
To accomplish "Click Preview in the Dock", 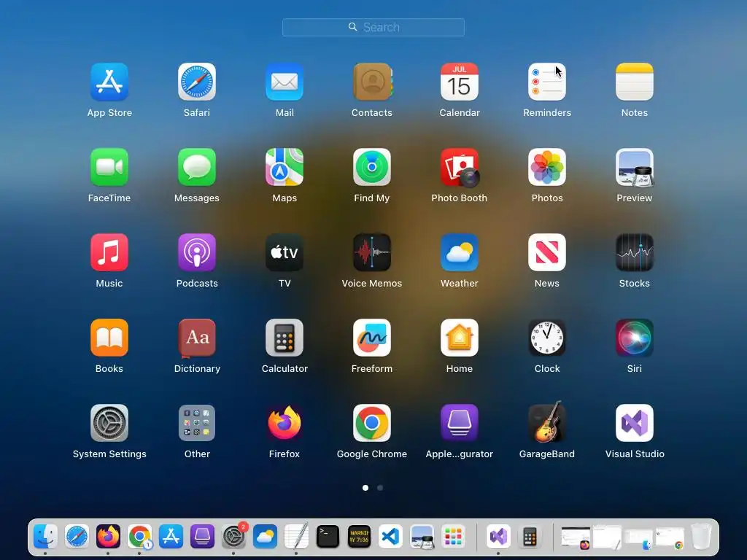I will tap(422, 537).
